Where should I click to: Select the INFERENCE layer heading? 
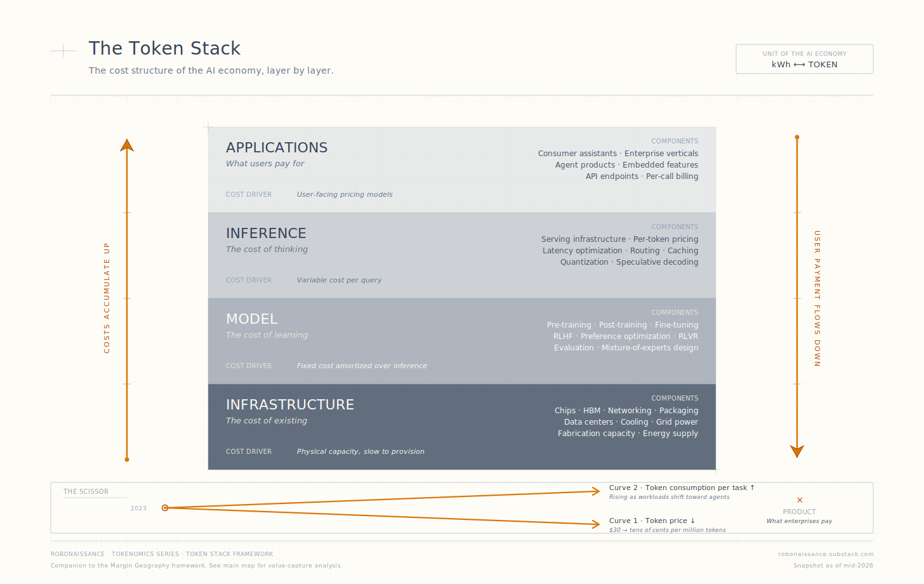click(x=266, y=233)
